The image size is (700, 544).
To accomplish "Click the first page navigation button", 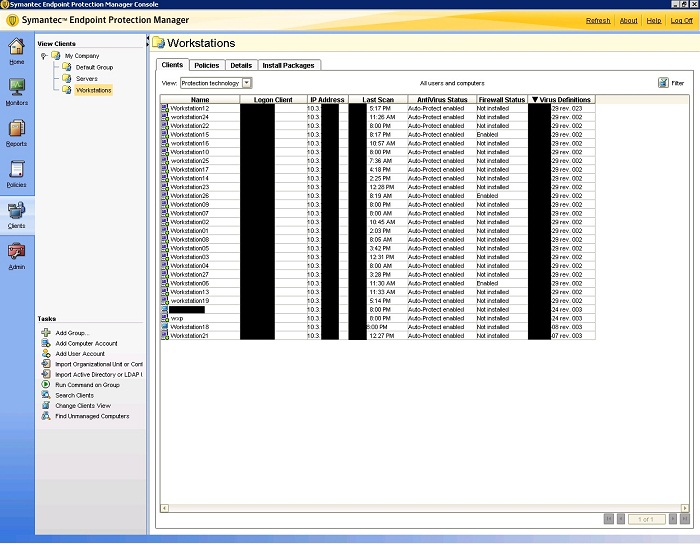I will [608, 519].
